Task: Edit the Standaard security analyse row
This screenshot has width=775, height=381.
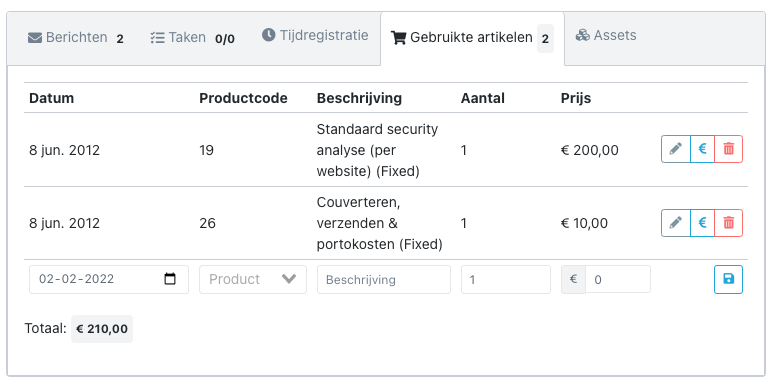Action: (x=676, y=149)
